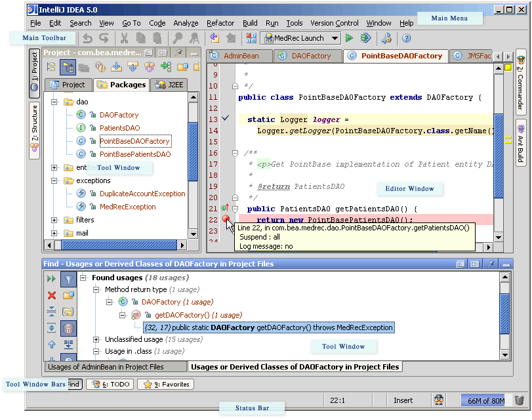Expand the mail package node
The height and width of the screenshot is (420, 532).
(x=54, y=233)
